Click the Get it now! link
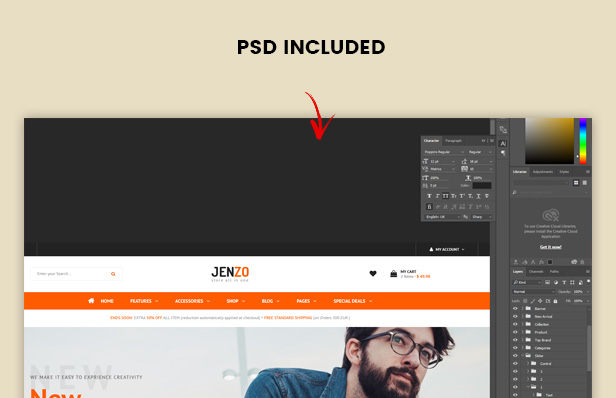 [550, 247]
